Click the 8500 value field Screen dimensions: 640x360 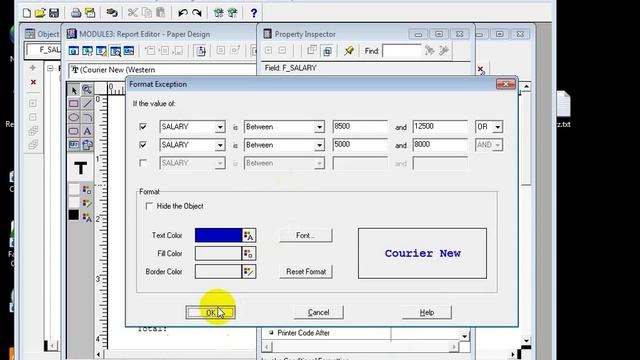[360, 127]
